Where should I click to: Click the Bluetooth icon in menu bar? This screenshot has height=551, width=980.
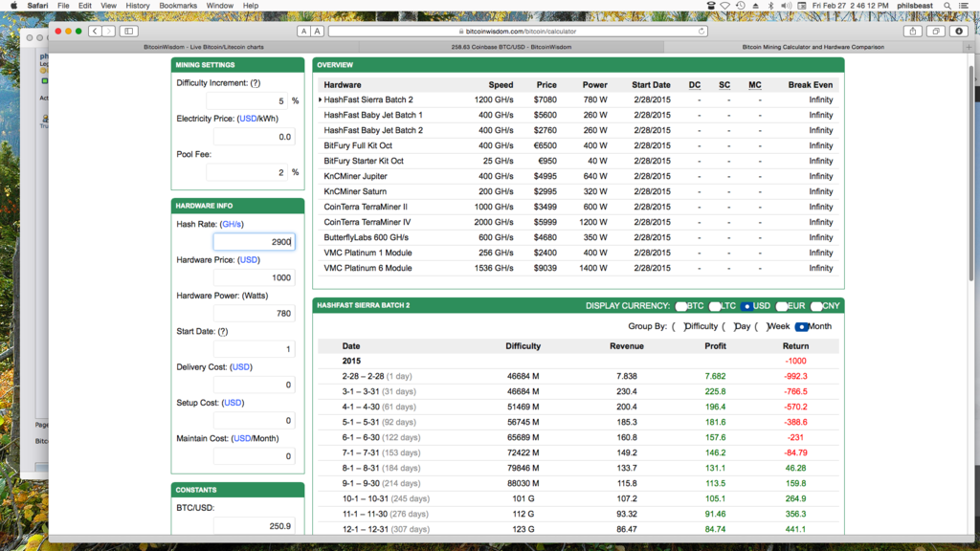[770, 6]
